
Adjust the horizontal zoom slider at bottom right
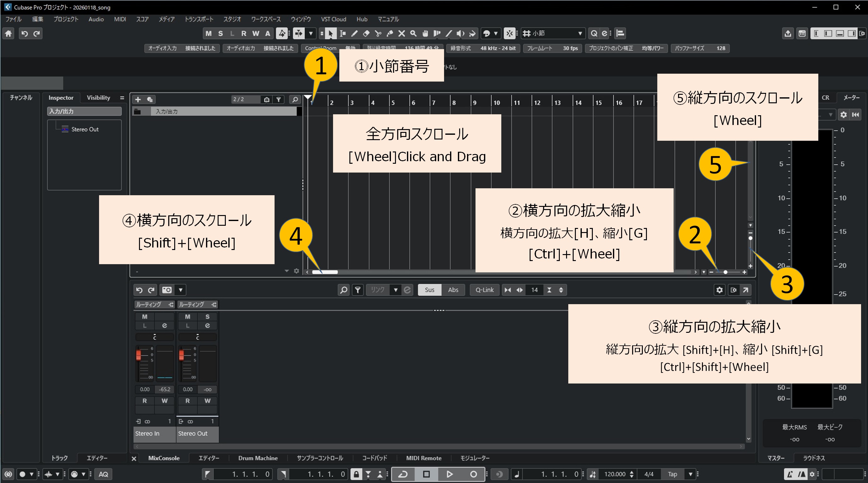[726, 272]
